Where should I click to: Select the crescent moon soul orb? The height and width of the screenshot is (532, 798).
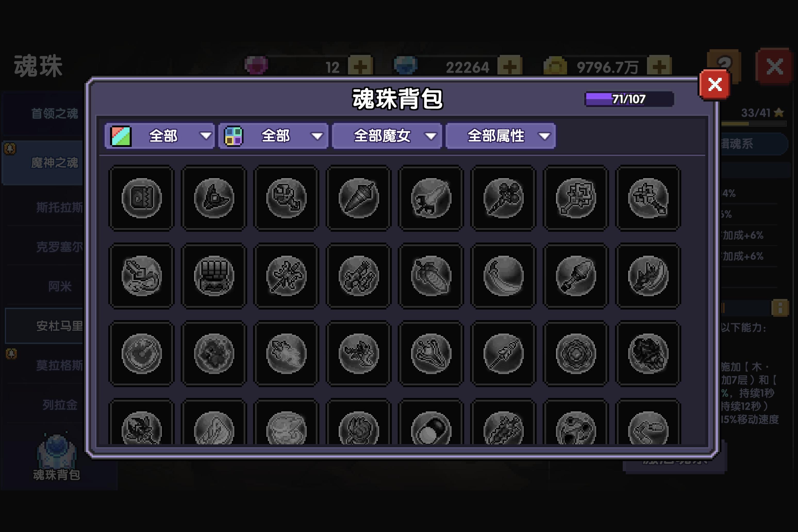click(x=503, y=276)
